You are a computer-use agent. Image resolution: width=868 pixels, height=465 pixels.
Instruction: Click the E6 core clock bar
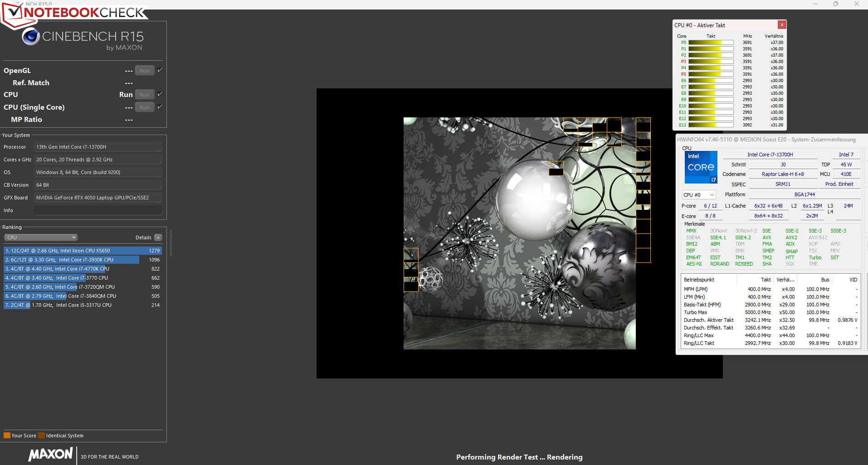(x=711, y=81)
